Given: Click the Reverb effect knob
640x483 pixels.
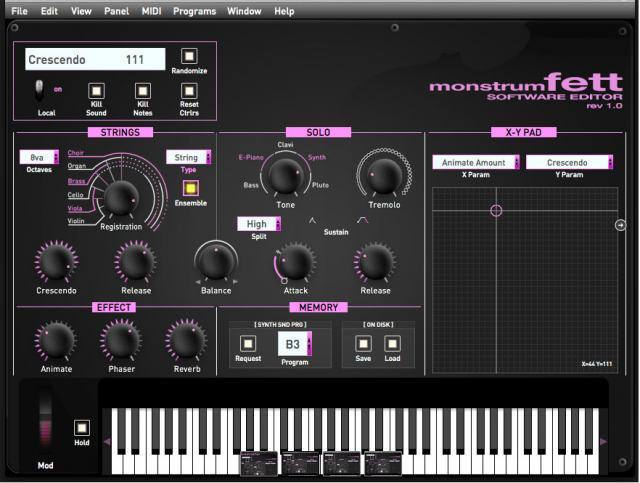Looking at the screenshot, I should coord(187,339).
